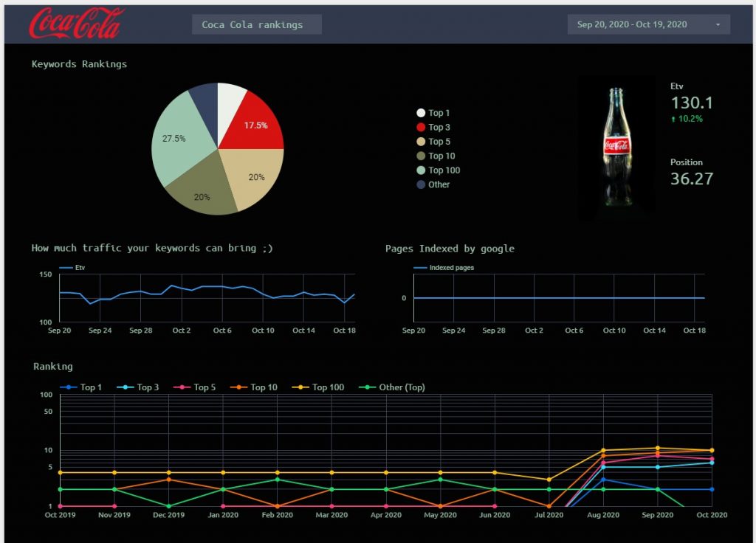Screen dimensions: 756x543
Task: Toggle Top 5 series in Ranking chart
Action: (x=194, y=387)
